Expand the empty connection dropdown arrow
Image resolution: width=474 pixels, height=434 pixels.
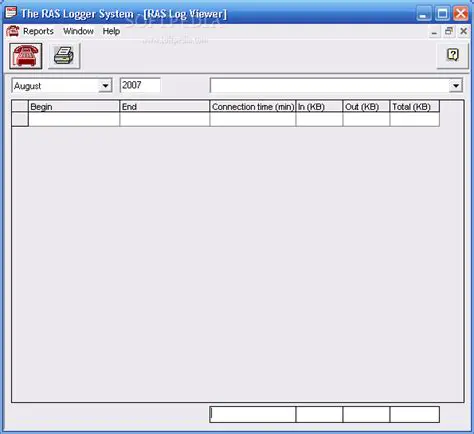[456, 86]
